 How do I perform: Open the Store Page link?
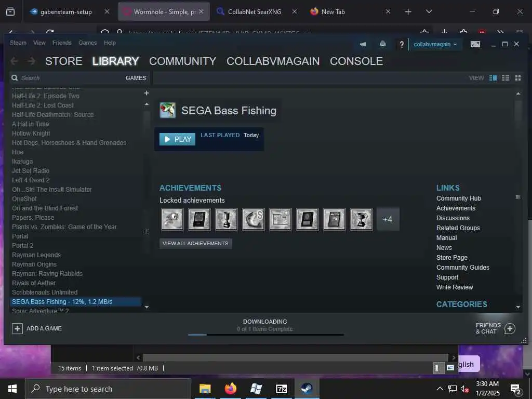[x=452, y=258]
